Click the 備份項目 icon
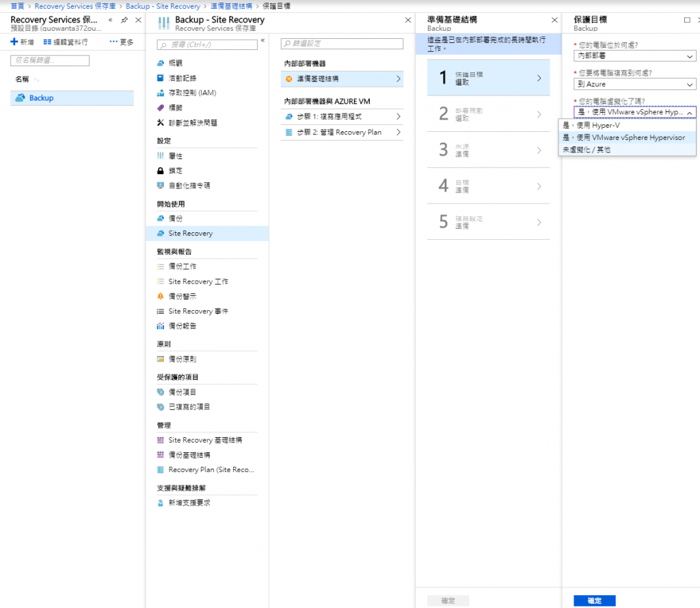This screenshot has width=700, height=608. click(161, 392)
